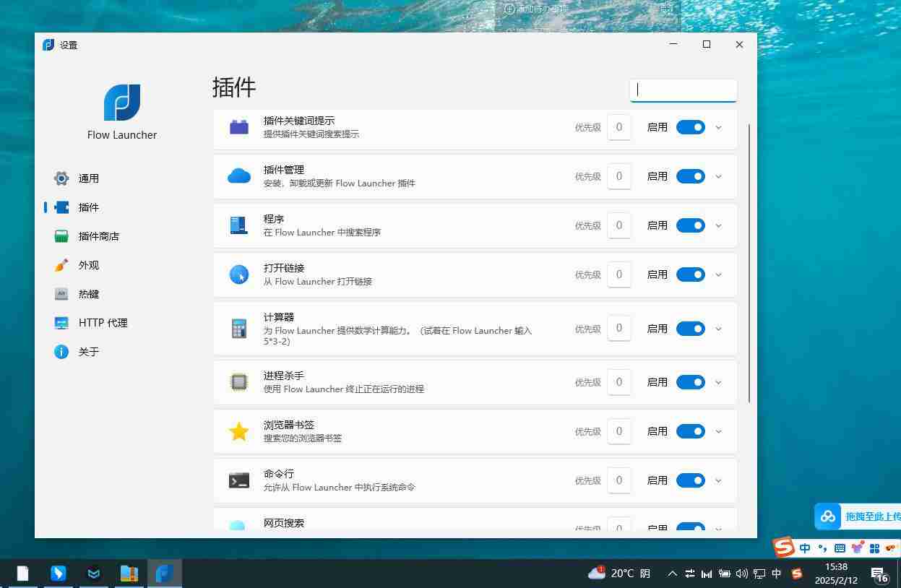Click the 程序 plugin icon

click(238, 225)
